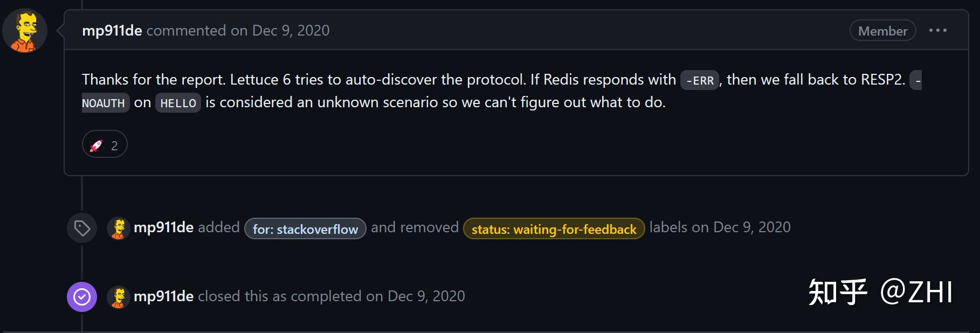This screenshot has height=333, width=980.
Task: Toggle the HELLO code span highlight
Action: pyautogui.click(x=178, y=103)
